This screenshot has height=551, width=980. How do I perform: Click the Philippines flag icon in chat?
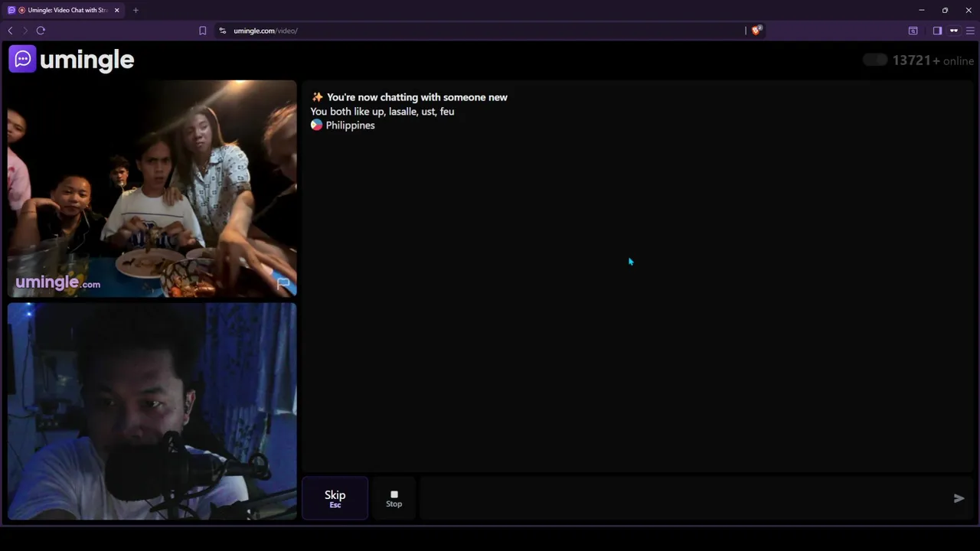click(316, 125)
